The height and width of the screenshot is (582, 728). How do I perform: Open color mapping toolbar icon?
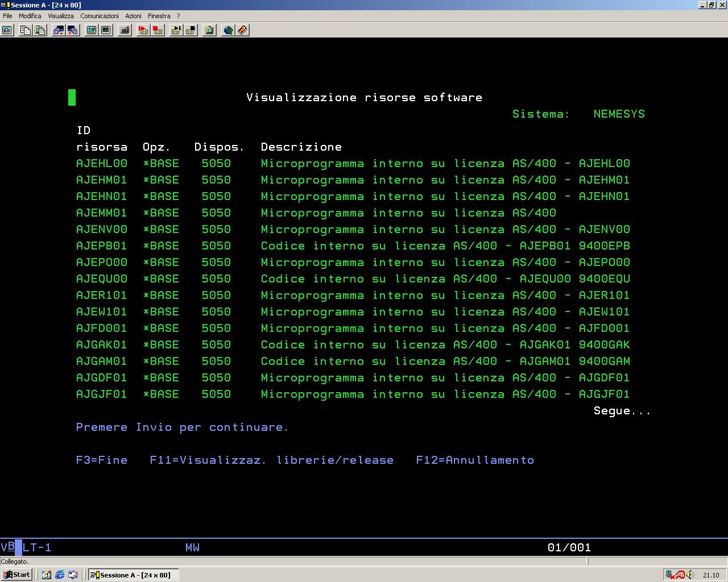tap(106, 30)
